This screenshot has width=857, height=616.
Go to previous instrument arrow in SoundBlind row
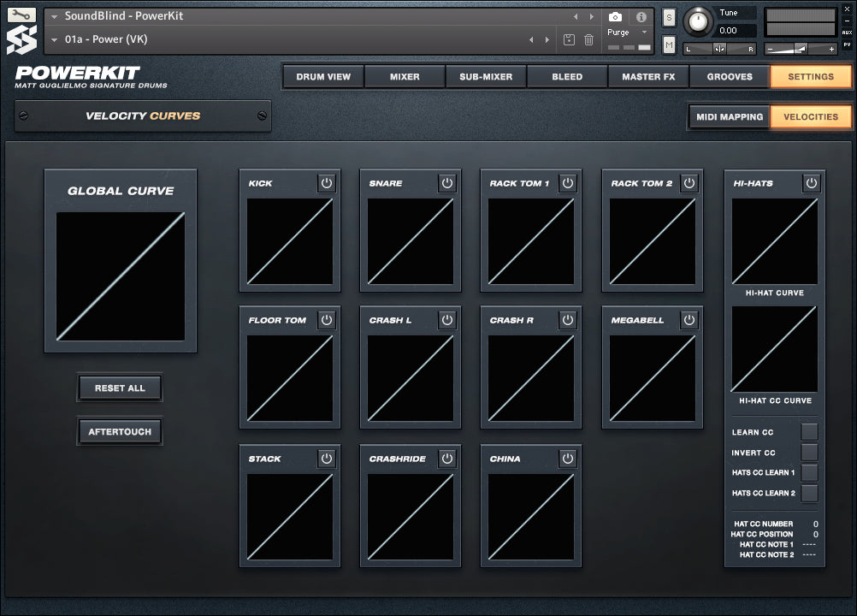(x=576, y=16)
